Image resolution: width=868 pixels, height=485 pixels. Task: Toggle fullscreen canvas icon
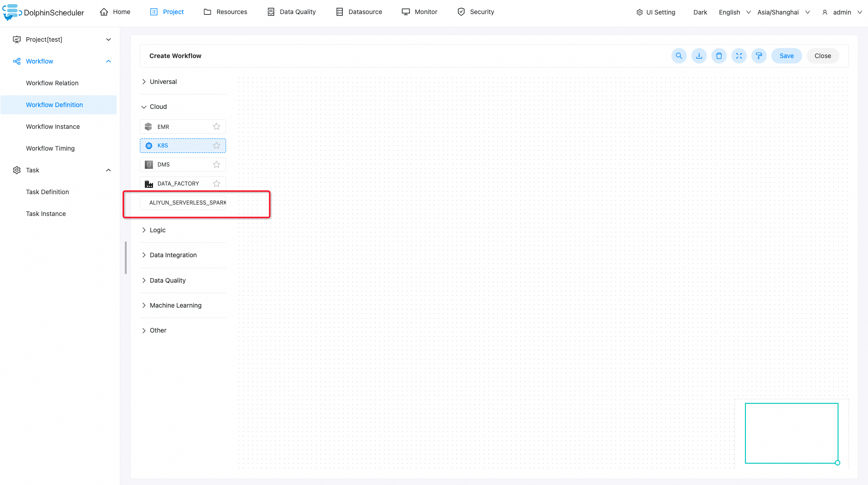click(x=739, y=56)
